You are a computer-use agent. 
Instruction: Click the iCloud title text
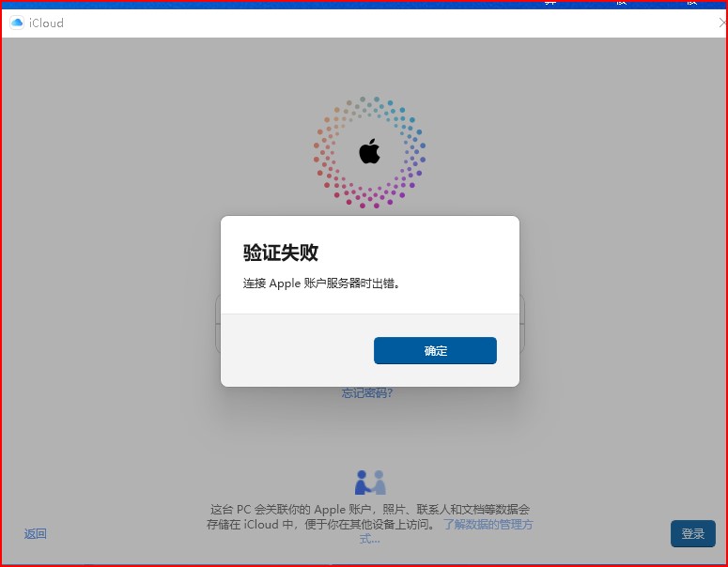pos(46,23)
